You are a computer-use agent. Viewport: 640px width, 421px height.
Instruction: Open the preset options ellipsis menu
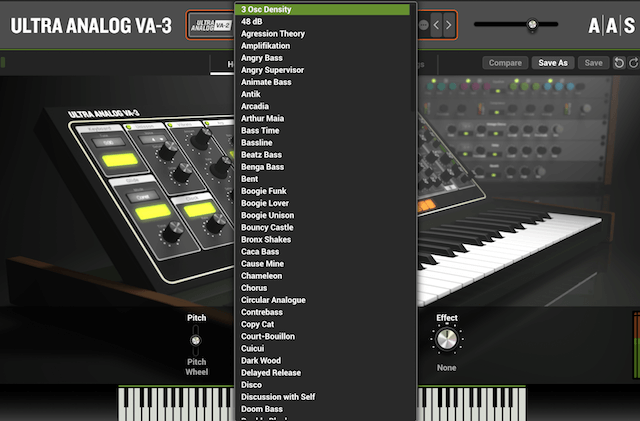pos(424,25)
